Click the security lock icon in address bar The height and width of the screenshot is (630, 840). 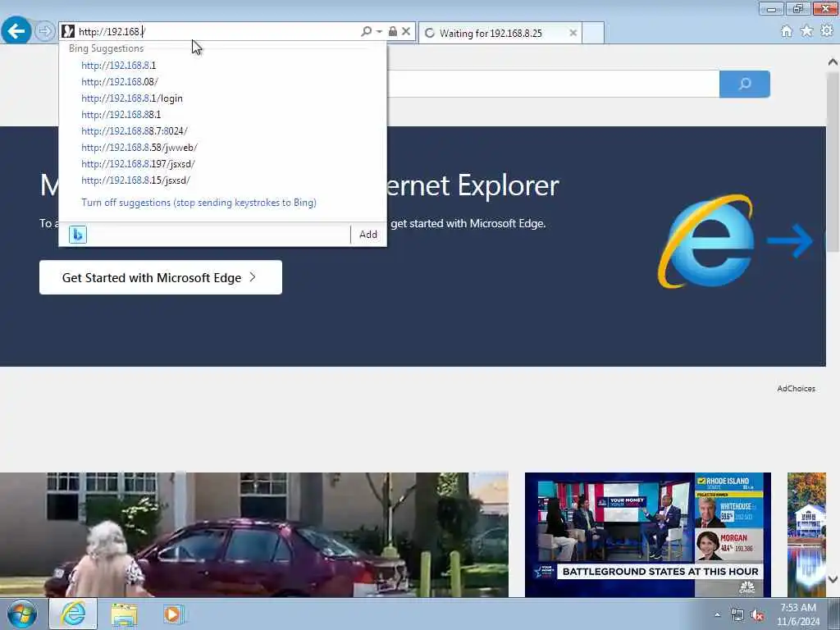click(393, 32)
